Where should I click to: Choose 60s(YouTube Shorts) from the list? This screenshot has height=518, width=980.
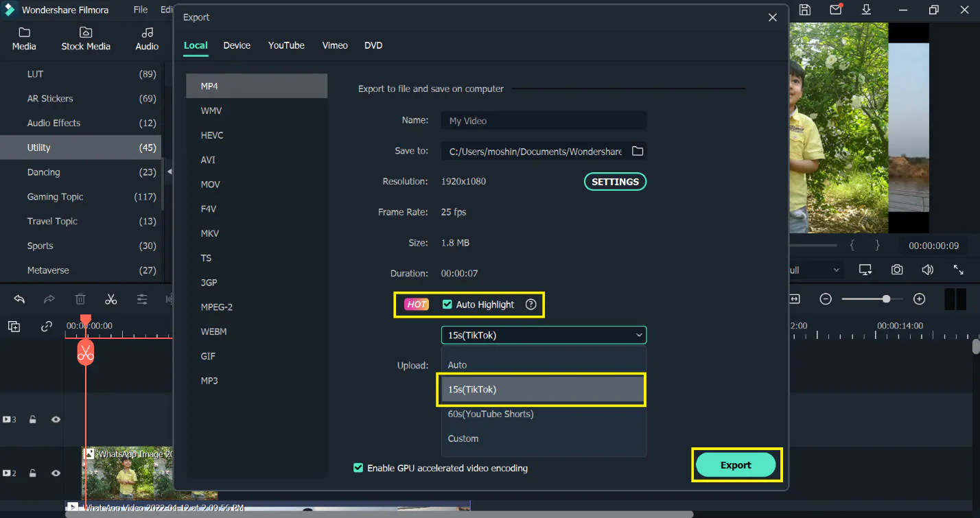pyautogui.click(x=544, y=414)
